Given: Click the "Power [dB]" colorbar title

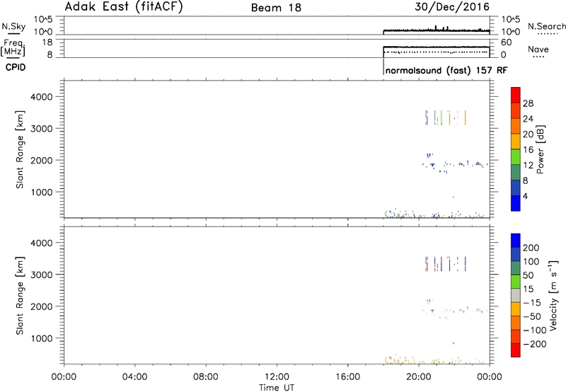Looking at the screenshot, I should pos(541,149).
